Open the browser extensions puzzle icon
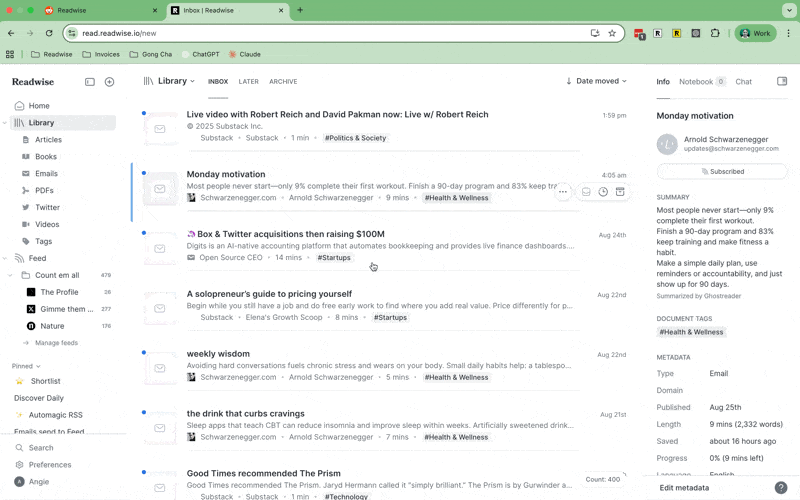The image size is (800, 500). [715, 33]
